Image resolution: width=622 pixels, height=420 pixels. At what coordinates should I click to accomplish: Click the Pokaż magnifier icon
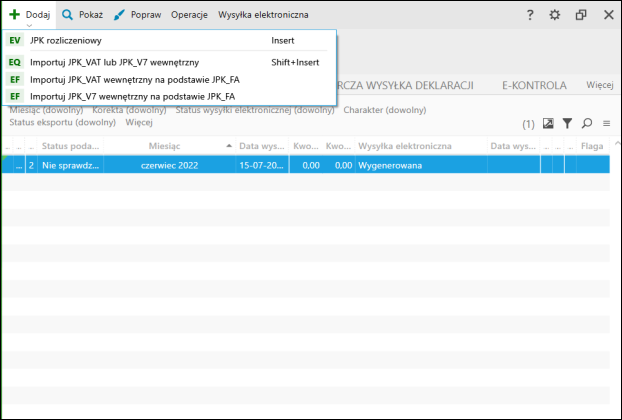[67, 15]
